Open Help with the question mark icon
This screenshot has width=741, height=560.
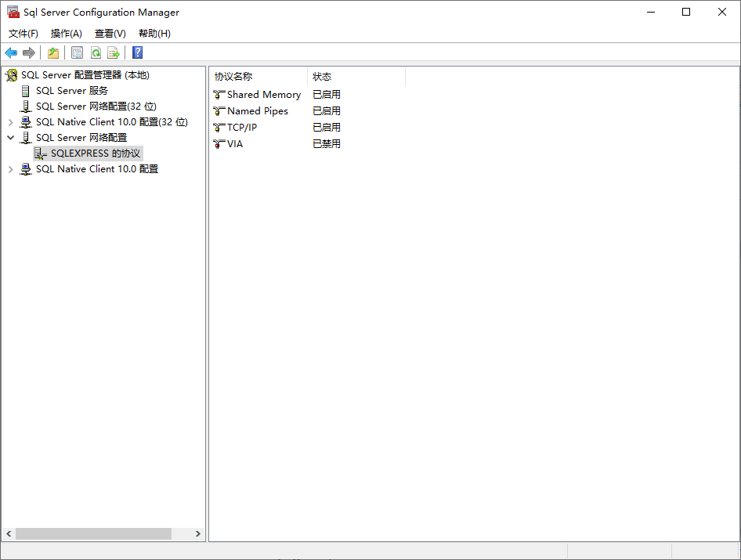point(138,52)
